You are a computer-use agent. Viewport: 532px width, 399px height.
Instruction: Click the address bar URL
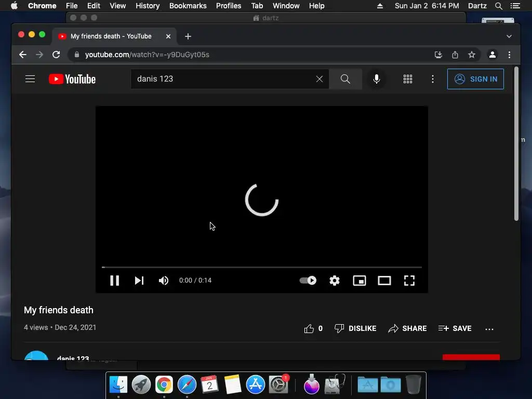click(147, 55)
